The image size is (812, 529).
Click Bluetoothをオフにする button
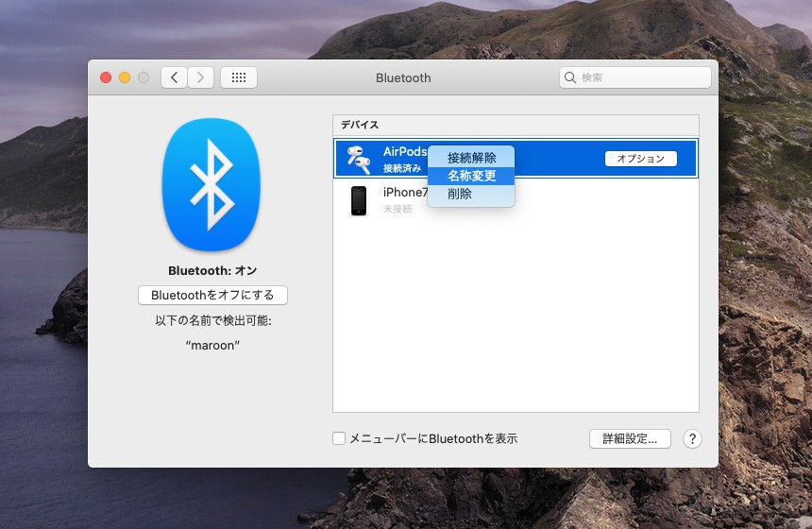212,295
